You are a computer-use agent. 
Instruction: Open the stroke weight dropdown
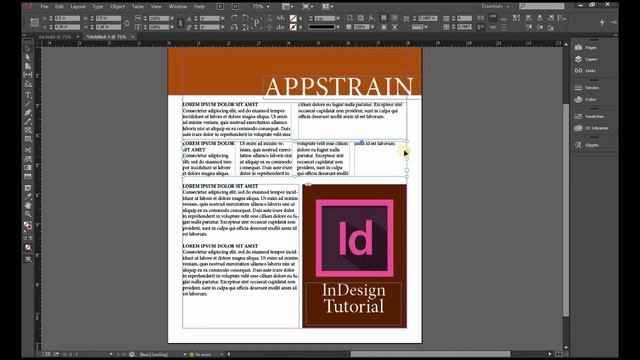(x=338, y=18)
